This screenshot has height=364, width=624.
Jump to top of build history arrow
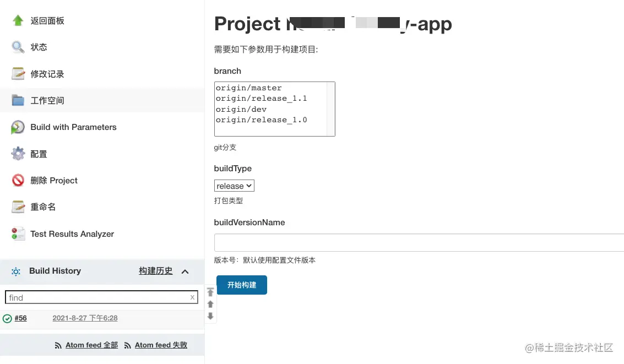coord(210,292)
